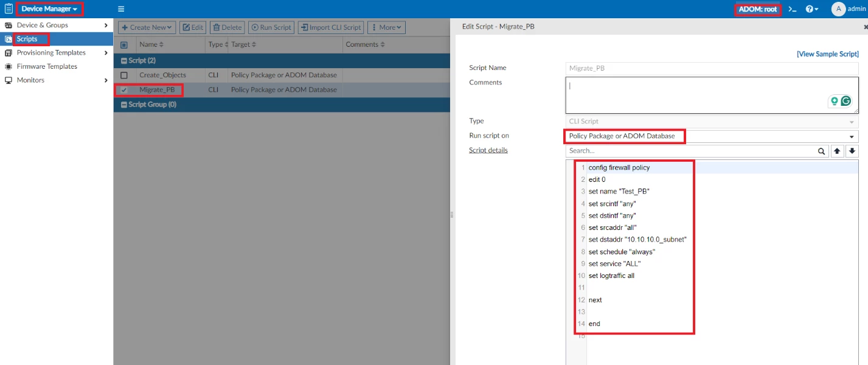Toggle the select-all header checkbox
868x365 pixels.
tap(124, 45)
